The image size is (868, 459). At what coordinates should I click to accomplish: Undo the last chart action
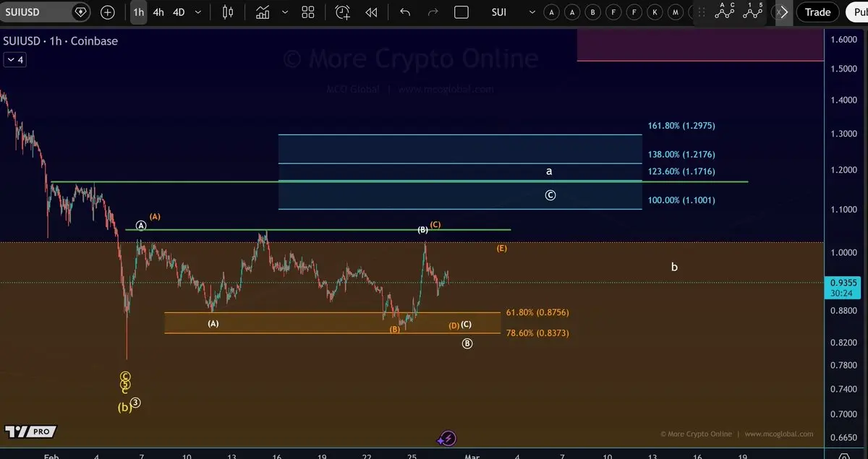405,12
